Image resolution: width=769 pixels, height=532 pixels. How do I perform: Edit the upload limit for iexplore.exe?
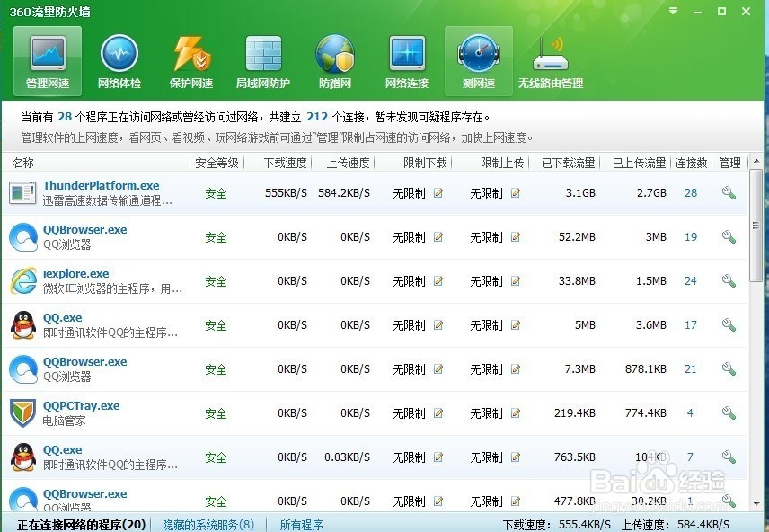515,280
